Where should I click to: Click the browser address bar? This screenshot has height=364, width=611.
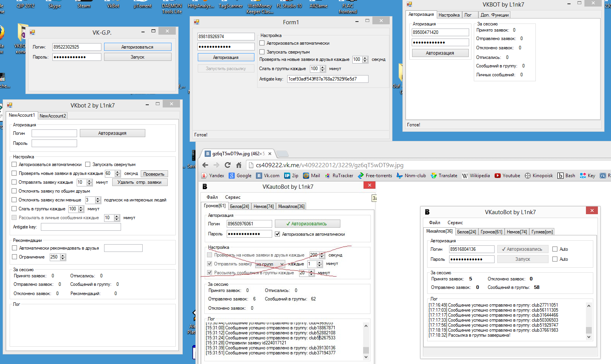(428, 165)
